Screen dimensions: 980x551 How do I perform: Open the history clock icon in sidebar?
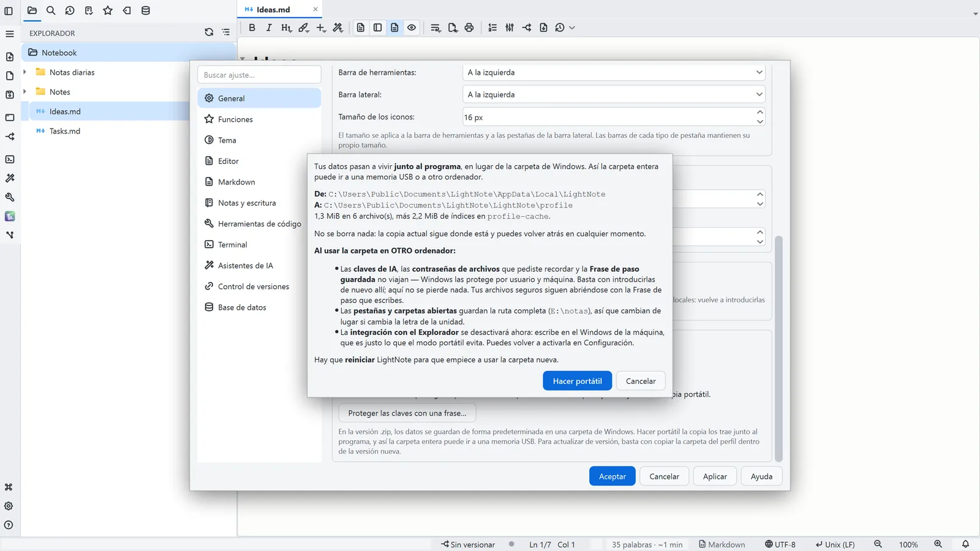70,10
